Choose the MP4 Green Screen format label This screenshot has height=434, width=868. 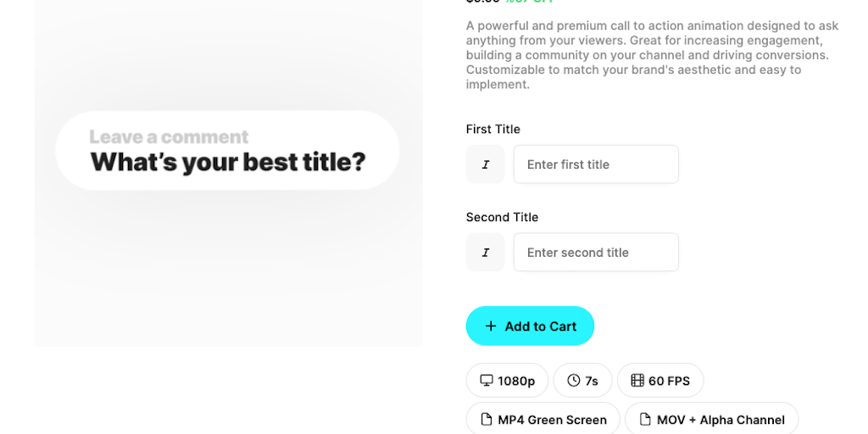pos(552,420)
